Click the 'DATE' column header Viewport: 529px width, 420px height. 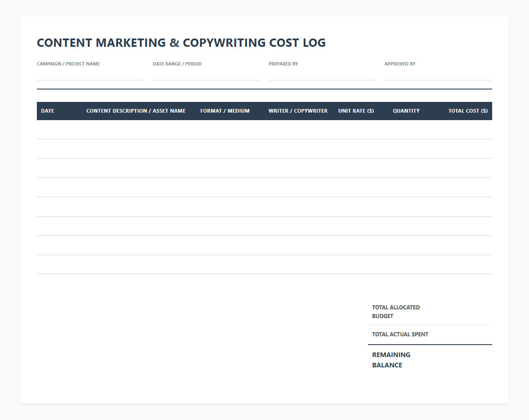pyautogui.click(x=48, y=111)
